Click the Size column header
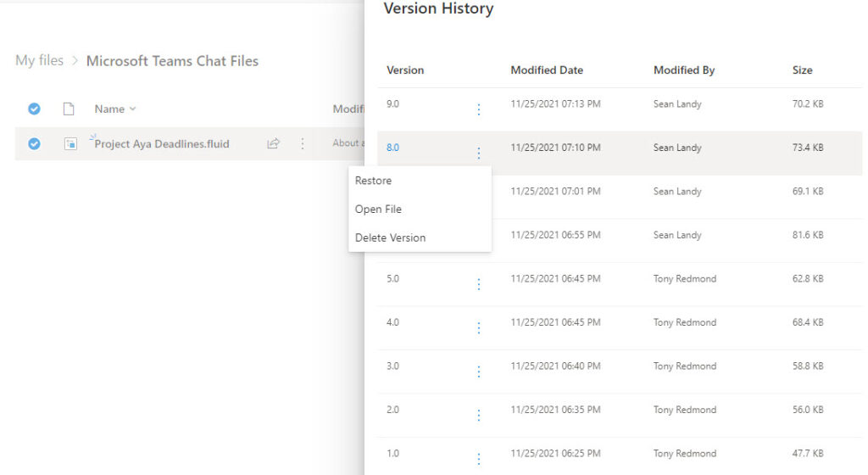The image size is (868, 475). [802, 70]
